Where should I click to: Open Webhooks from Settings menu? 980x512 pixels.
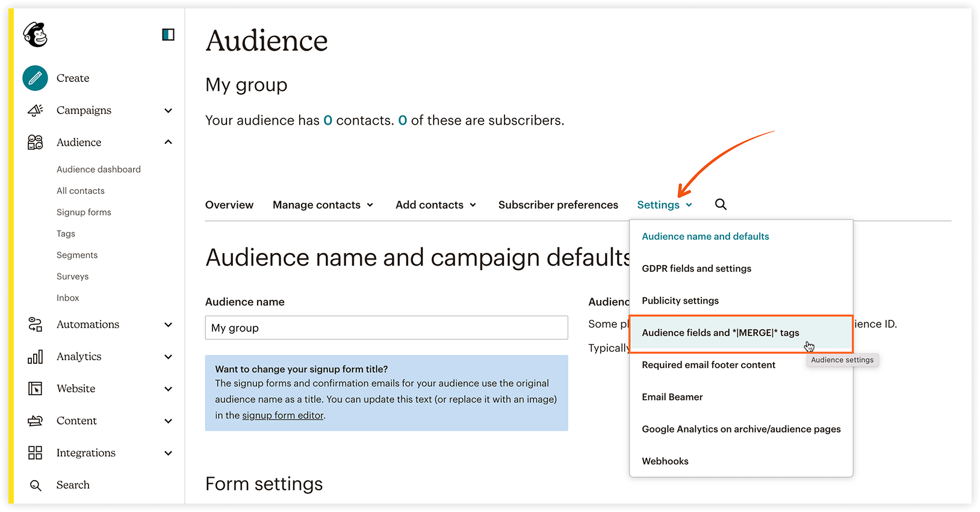(x=665, y=461)
